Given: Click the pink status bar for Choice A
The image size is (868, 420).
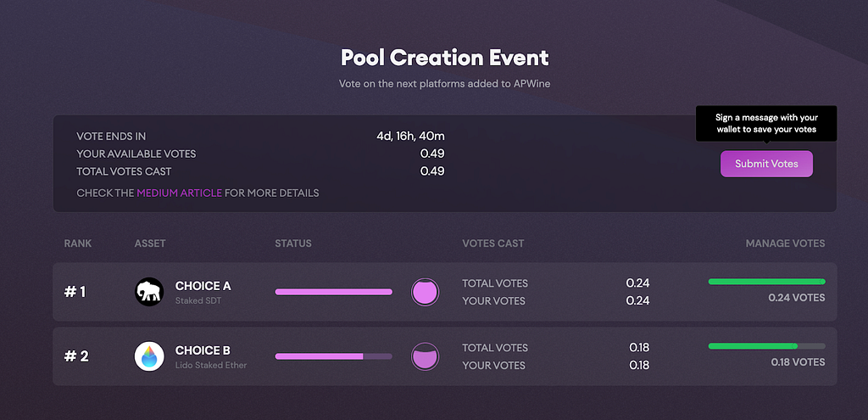Looking at the screenshot, I should (334, 292).
